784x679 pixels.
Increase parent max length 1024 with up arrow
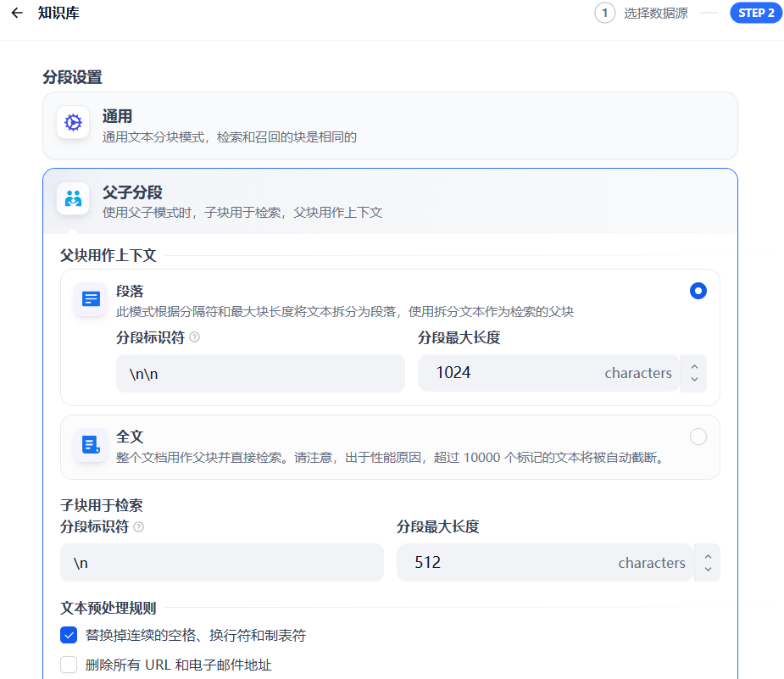[x=694, y=368]
